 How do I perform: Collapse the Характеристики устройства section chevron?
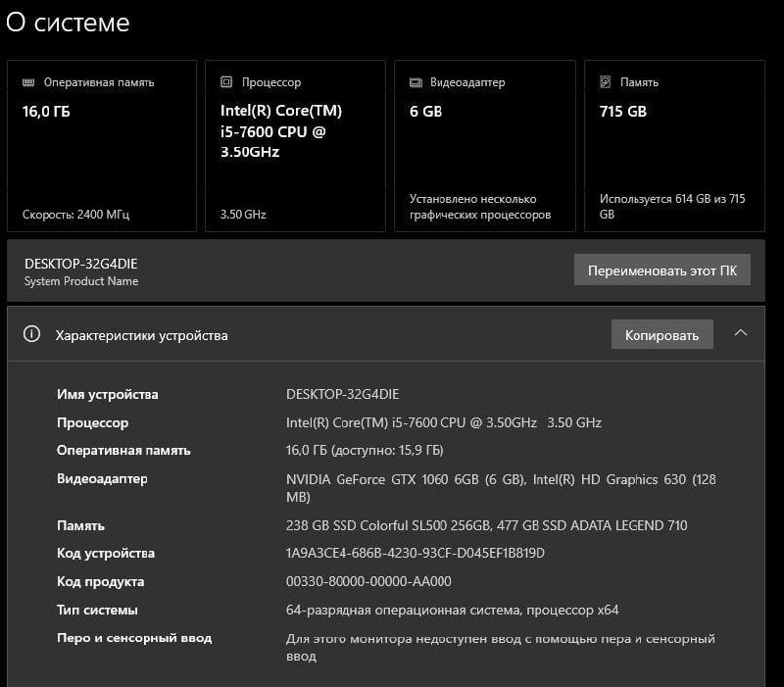tap(741, 333)
